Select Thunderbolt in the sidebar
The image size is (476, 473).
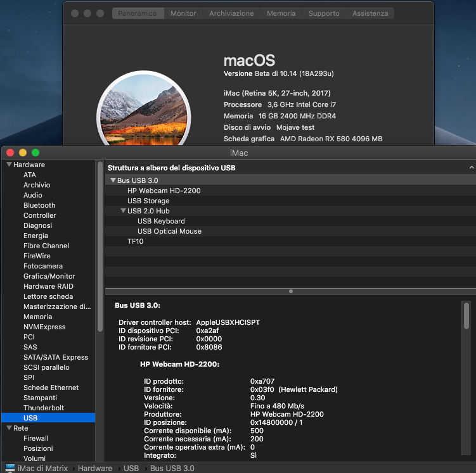(44, 408)
